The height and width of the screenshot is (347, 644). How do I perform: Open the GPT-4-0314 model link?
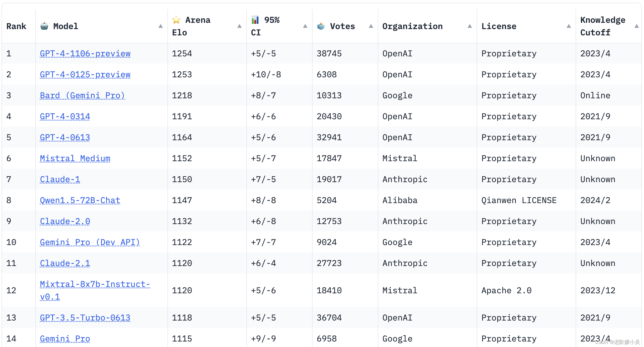65,116
